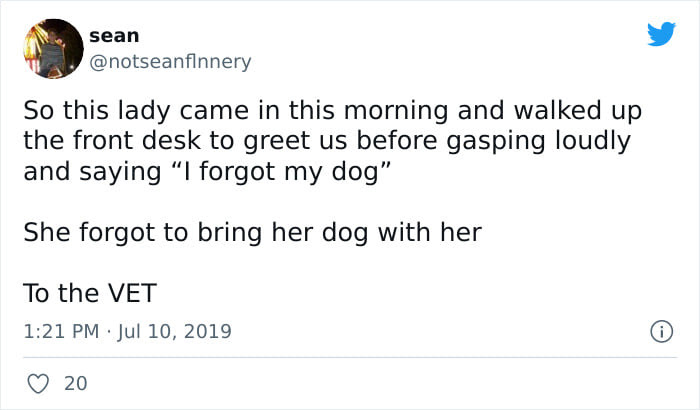Viewport: 700px width, 410px height.
Task: Click the Twitter bird logo
Action: 661,35
